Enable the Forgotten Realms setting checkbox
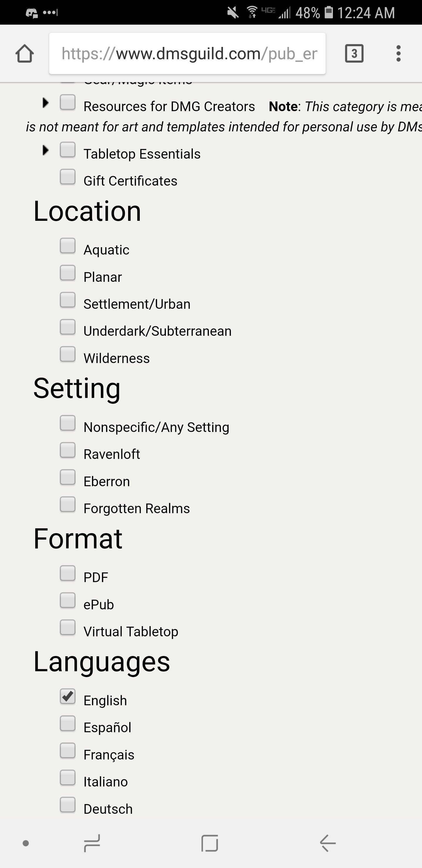This screenshot has width=422, height=868. 68,504
